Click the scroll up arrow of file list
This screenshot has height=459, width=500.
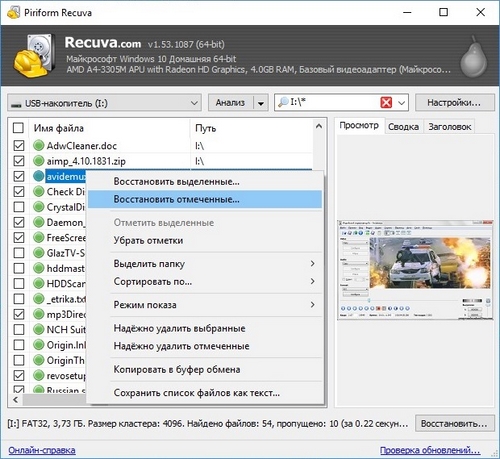click(x=319, y=126)
